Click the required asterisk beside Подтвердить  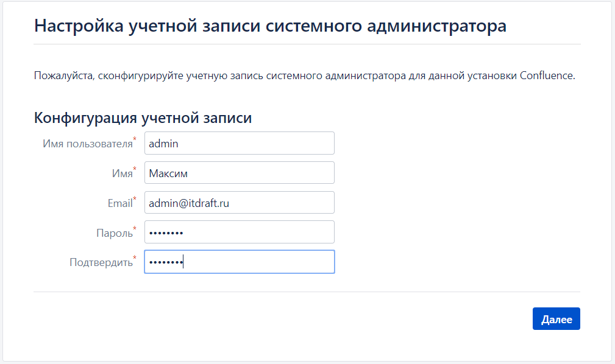135,259
